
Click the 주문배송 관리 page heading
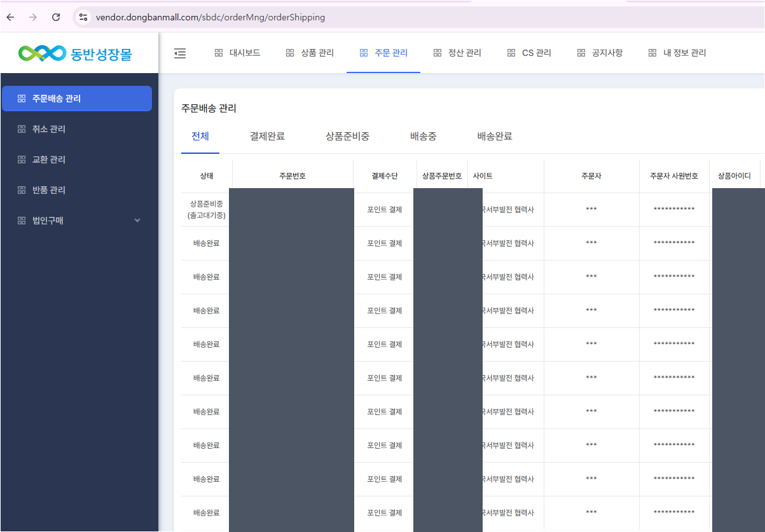209,109
